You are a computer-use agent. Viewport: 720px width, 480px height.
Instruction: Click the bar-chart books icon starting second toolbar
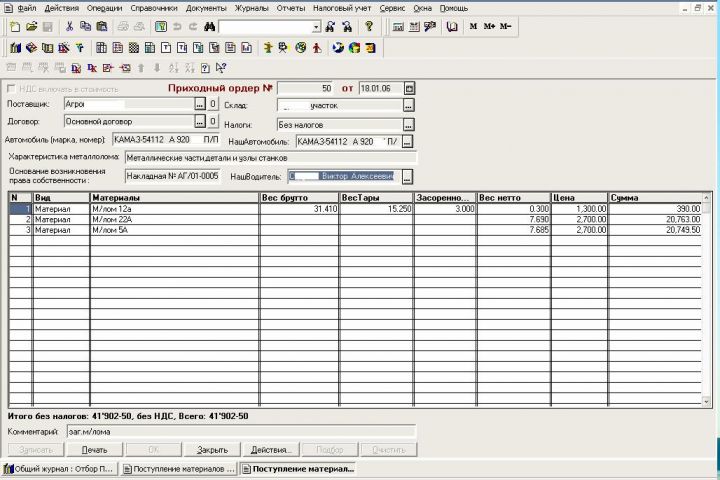tap(15, 48)
